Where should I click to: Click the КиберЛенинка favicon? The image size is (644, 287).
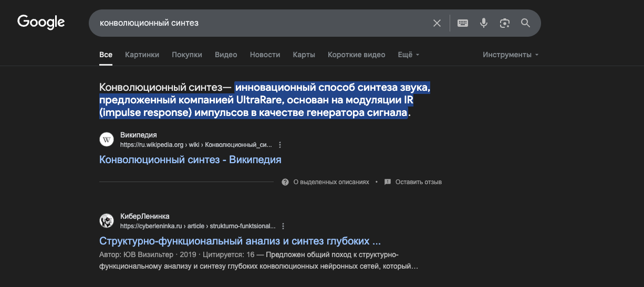coord(107,221)
